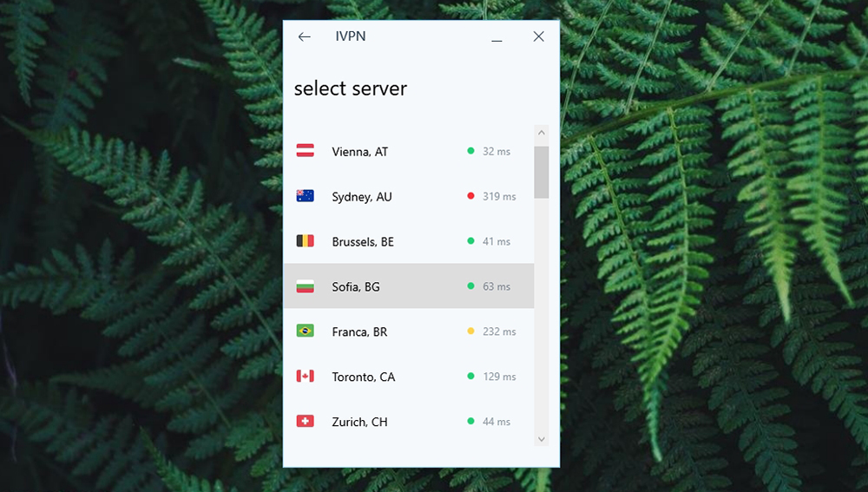
Task: Click the scrollbar up arrow
Action: [x=542, y=133]
